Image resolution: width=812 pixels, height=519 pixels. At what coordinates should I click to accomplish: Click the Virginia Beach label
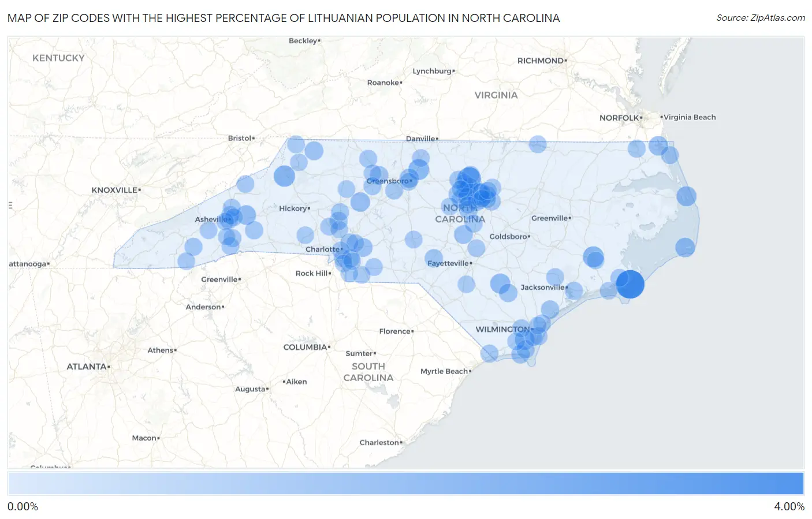pyautogui.click(x=690, y=117)
